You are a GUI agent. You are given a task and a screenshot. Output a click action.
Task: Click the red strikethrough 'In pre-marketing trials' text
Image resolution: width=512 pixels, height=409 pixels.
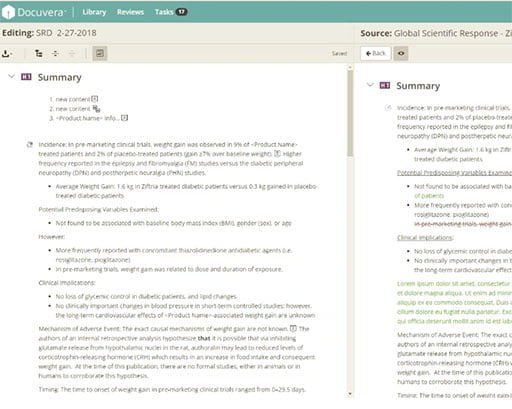tap(463, 224)
